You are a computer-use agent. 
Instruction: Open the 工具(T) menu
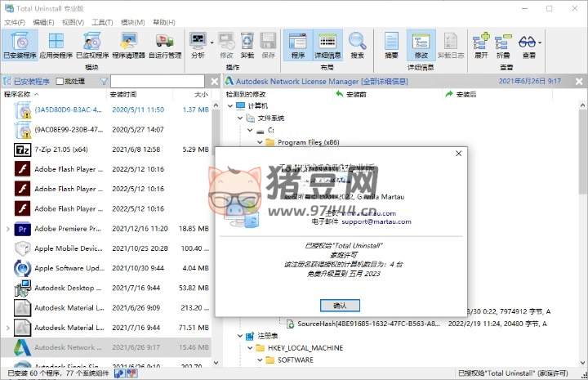click(102, 22)
